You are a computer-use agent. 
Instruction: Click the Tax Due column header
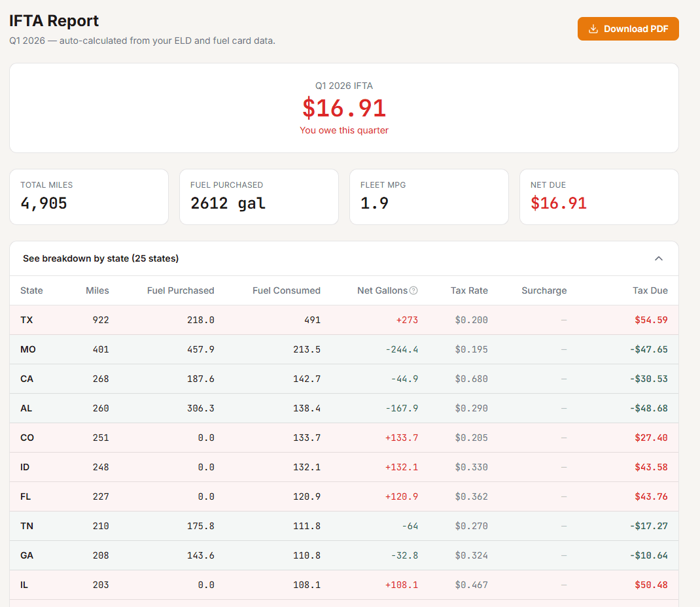pos(650,290)
